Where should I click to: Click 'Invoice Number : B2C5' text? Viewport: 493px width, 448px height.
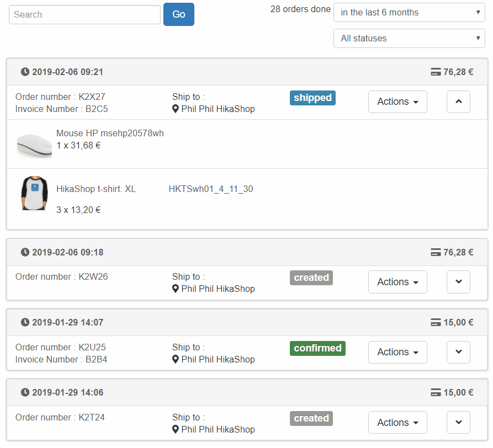tap(62, 109)
